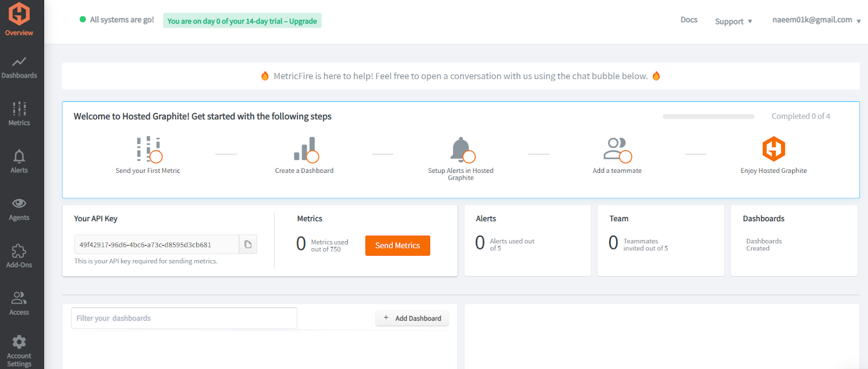Screen dimensions: 868x369
Task: Open the Docs link
Action: tap(689, 20)
